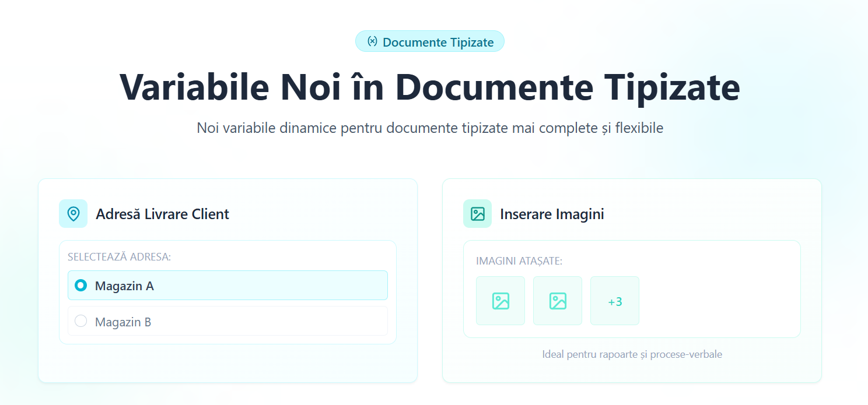
Task: Select the second attached image icon
Action: pyautogui.click(x=557, y=301)
